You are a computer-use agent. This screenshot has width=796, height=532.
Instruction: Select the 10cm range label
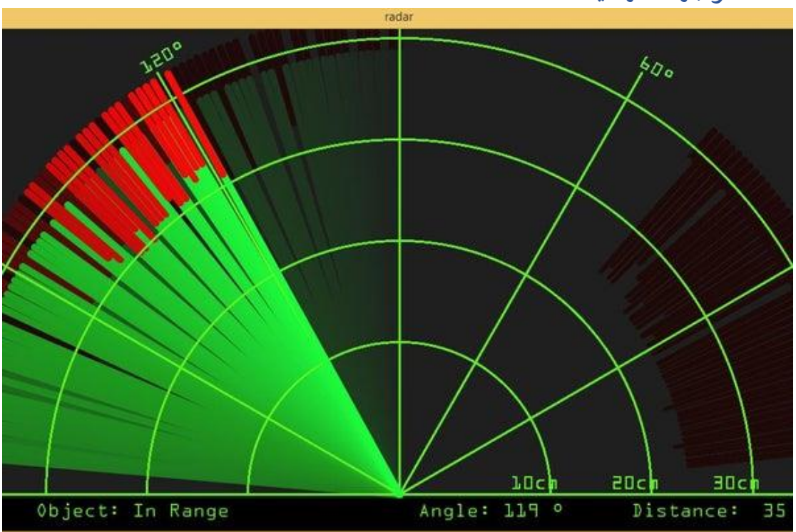pos(534,484)
